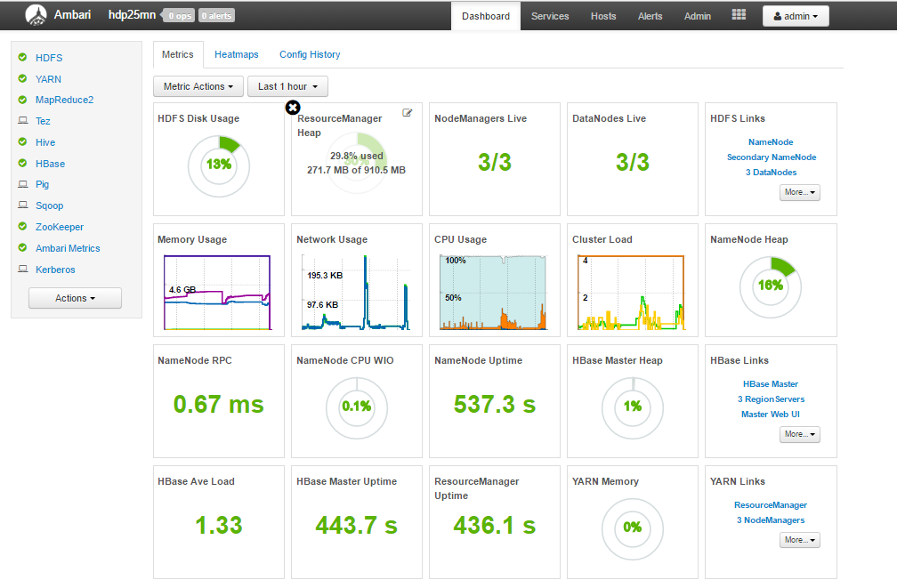Screen dimensions: 897x588
Task: Click the Pig client laptop icon
Action: click(23, 184)
